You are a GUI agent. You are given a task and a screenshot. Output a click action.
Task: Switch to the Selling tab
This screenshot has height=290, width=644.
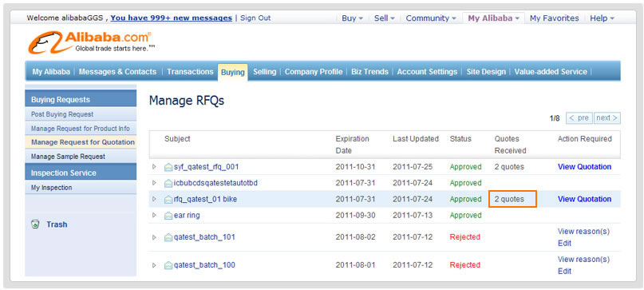264,72
